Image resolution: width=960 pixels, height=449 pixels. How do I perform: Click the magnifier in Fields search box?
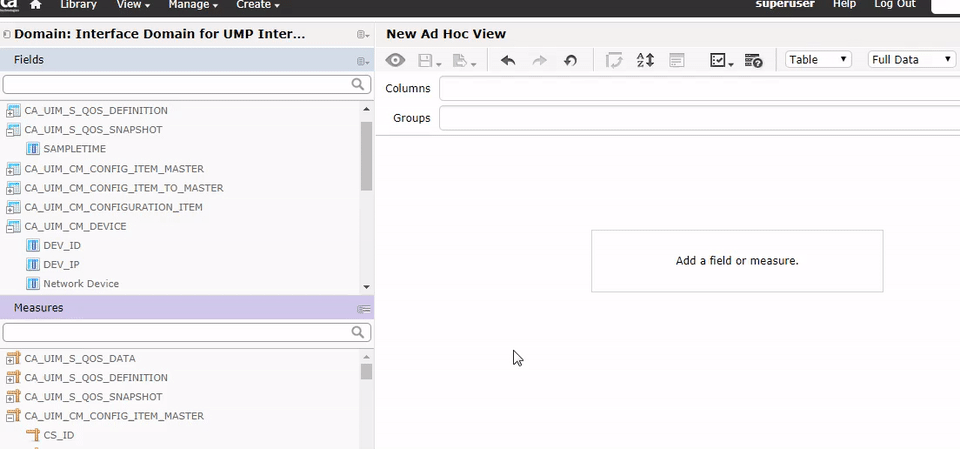(358, 85)
